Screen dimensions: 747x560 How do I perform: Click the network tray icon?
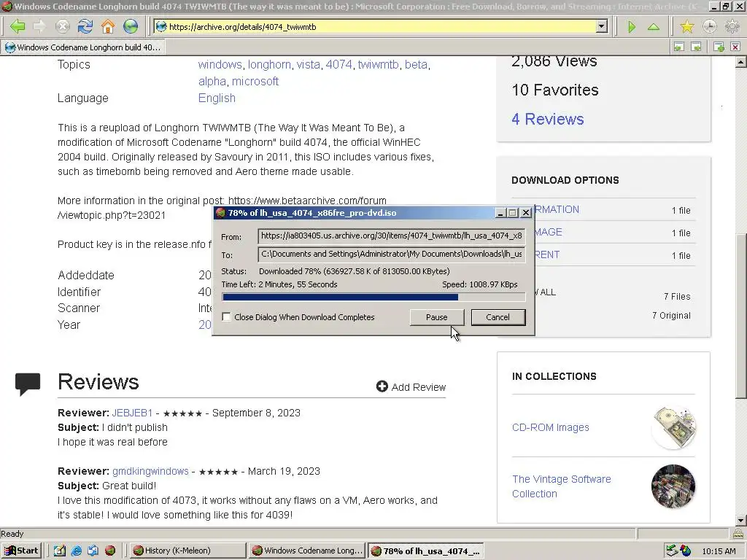tap(672, 551)
